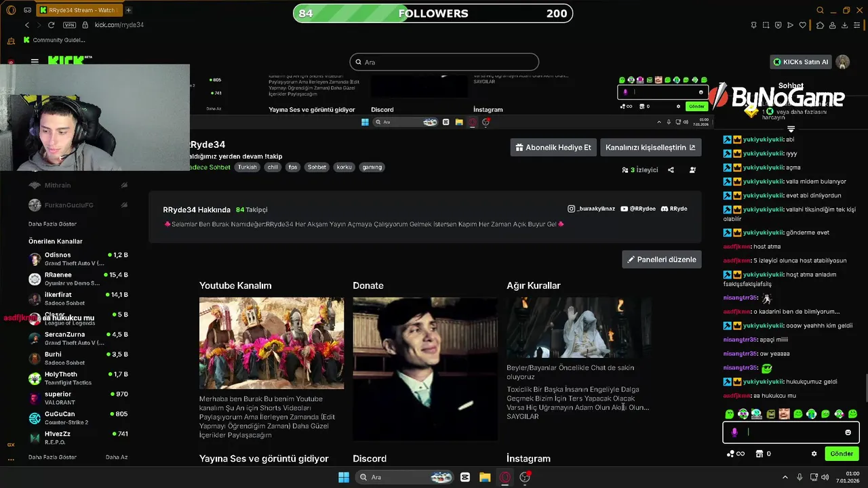Open the downloads icon in toolbar
Image resolution: width=868 pixels, height=488 pixels.
(x=845, y=25)
